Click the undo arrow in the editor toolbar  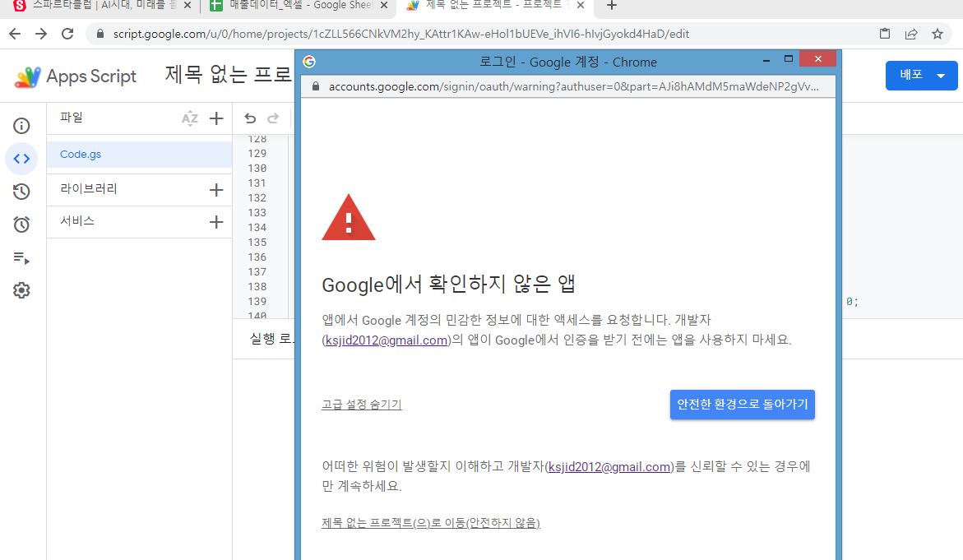(x=250, y=118)
